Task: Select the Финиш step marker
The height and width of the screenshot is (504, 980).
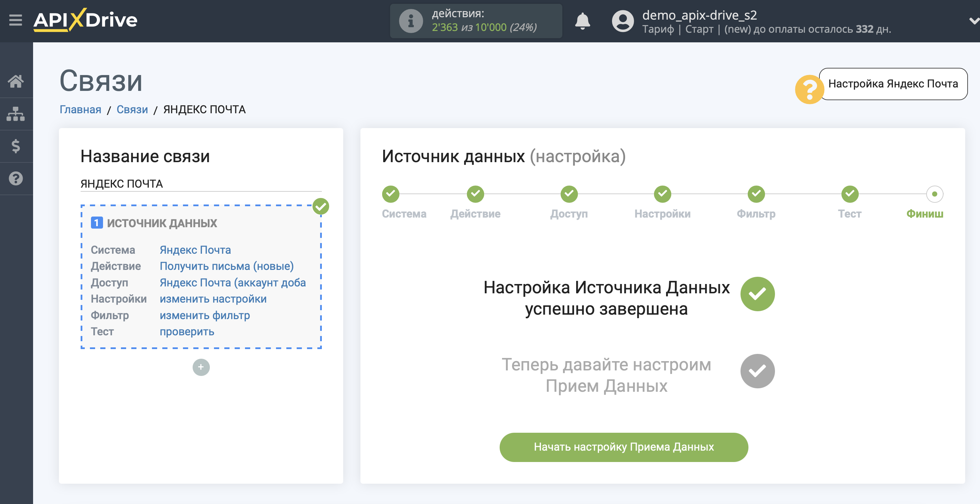Action: pyautogui.click(x=935, y=194)
